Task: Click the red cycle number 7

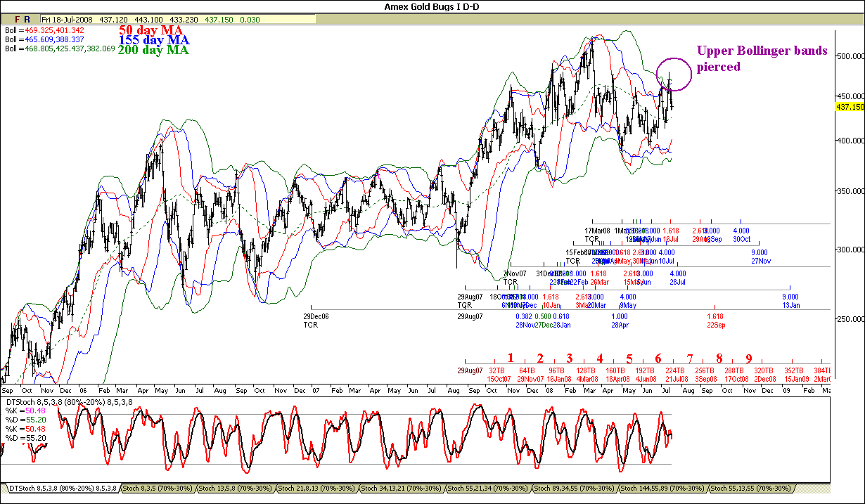Action: (690, 358)
